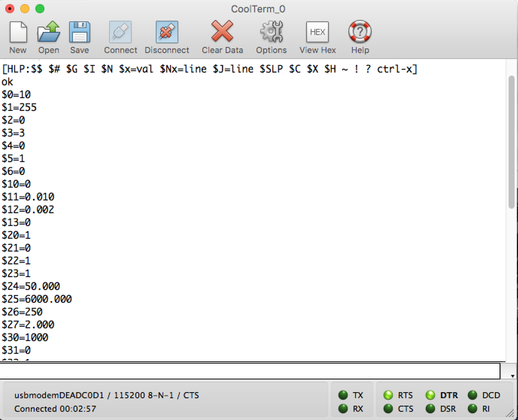
Task: Open a saved connection file
Action: tap(48, 36)
